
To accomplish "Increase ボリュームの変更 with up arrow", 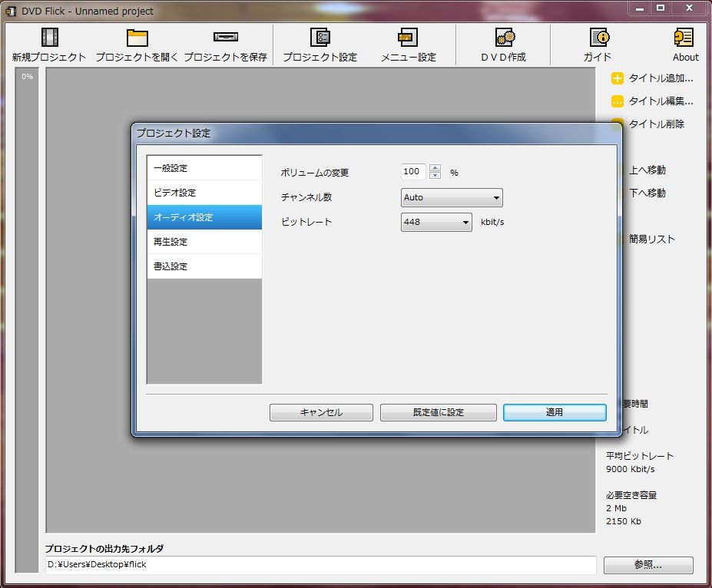I will click(x=435, y=168).
